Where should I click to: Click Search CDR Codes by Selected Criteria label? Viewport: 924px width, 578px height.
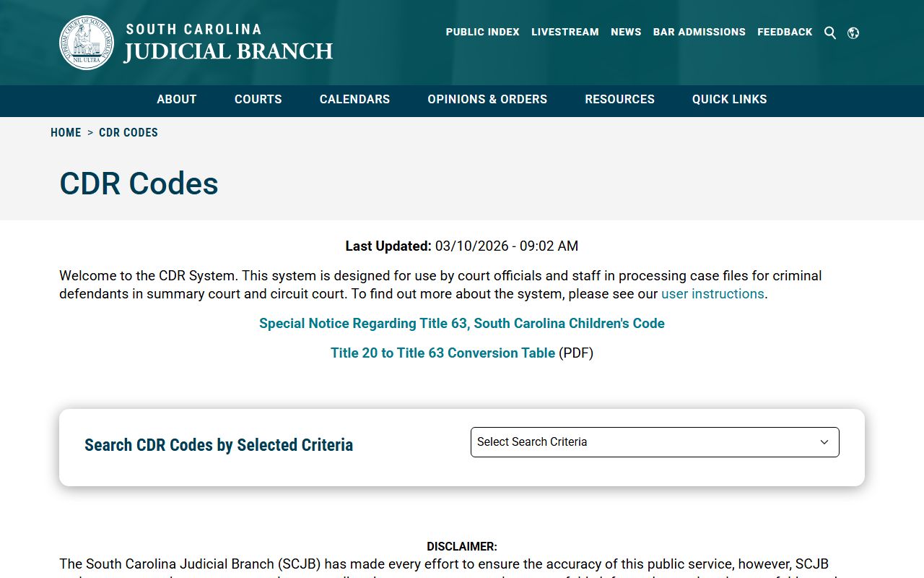[x=219, y=445]
